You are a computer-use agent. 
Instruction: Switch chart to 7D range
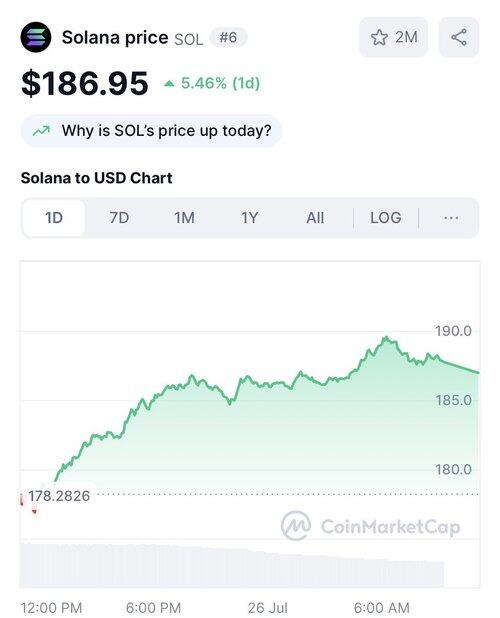click(119, 218)
